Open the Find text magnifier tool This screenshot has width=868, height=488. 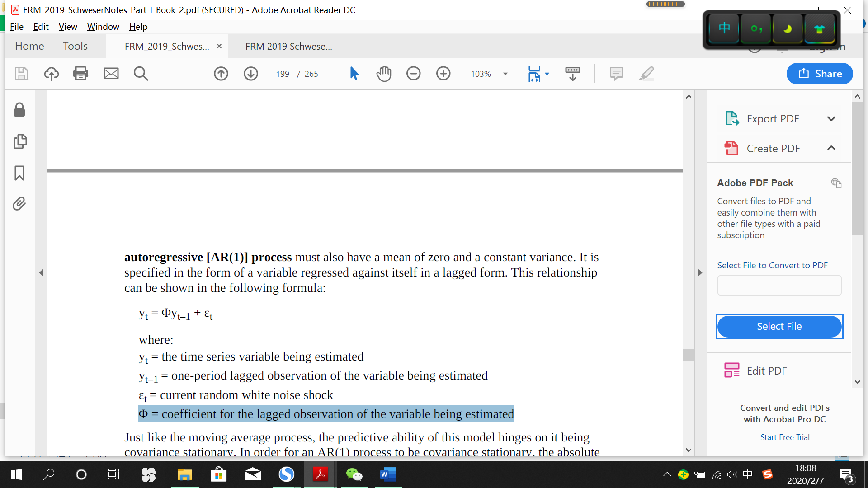[x=141, y=74]
